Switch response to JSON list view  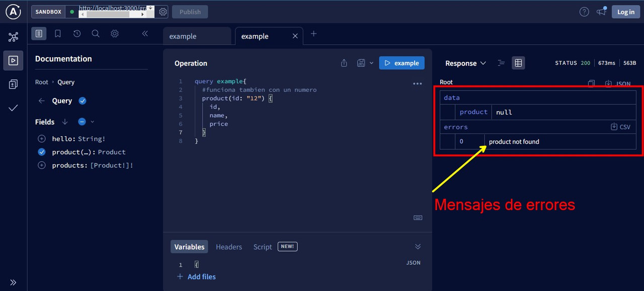pyautogui.click(x=501, y=63)
